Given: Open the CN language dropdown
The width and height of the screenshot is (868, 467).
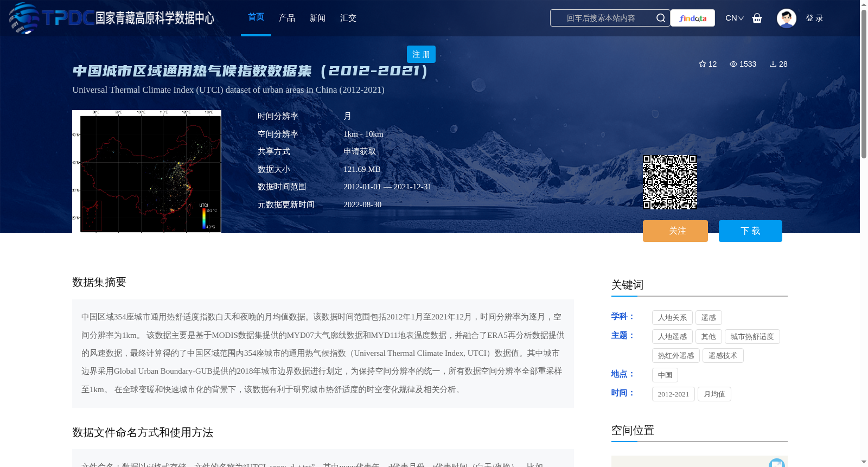Looking at the screenshot, I should (735, 18).
